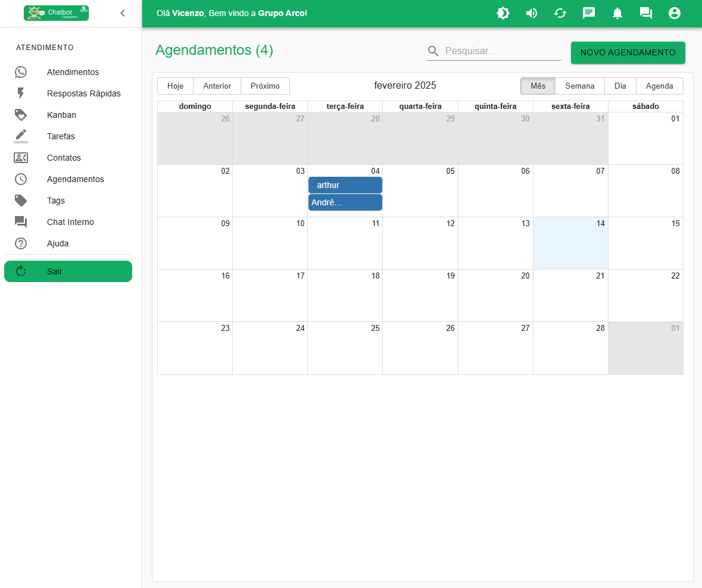Viewport: 702px width, 588px height.
Task: Open Atendimentos from the sidebar
Action: [73, 72]
